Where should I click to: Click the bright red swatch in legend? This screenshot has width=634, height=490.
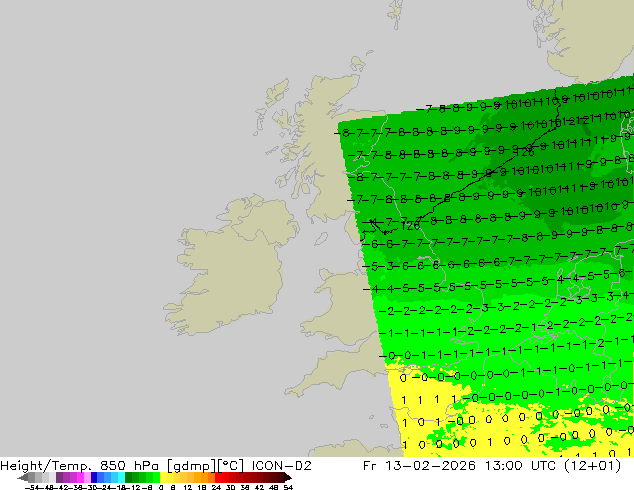218,477
